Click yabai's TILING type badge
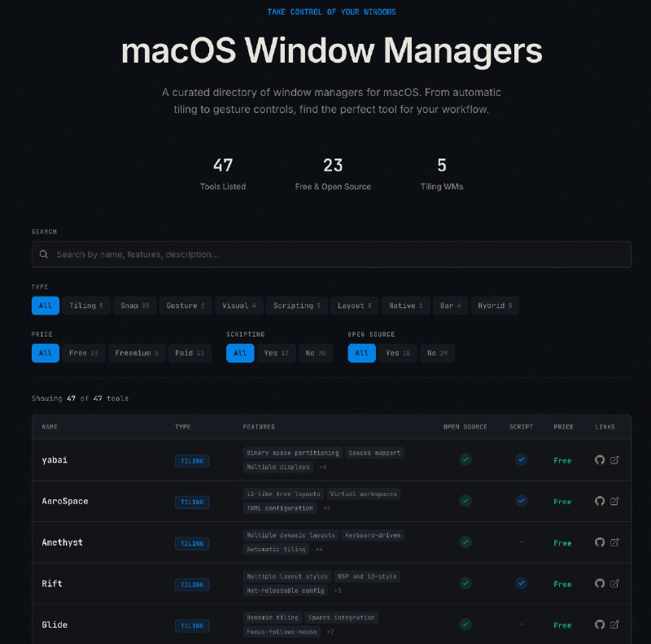651x644 pixels. [192, 460]
